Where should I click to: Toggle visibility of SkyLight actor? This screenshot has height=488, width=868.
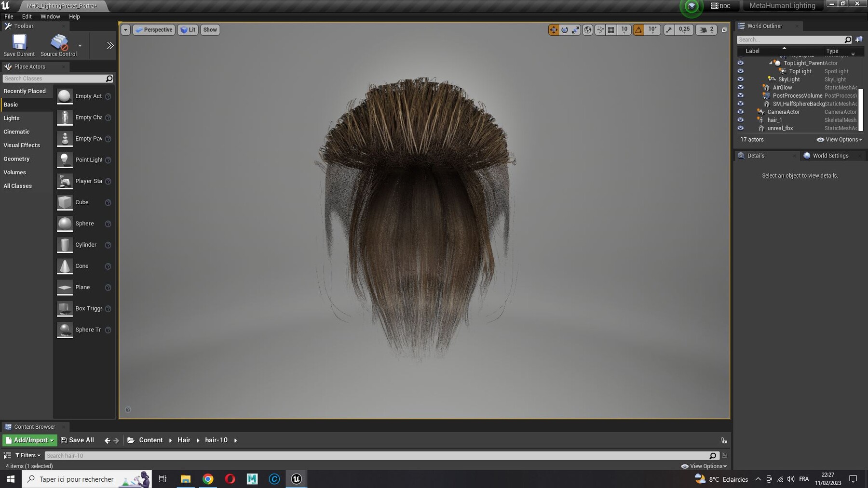[x=741, y=79]
